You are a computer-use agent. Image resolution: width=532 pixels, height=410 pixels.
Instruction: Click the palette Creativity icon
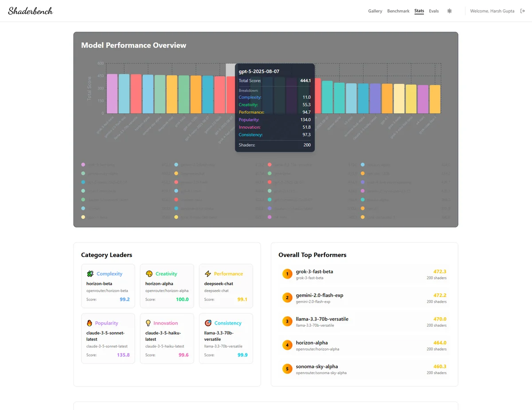click(x=149, y=274)
